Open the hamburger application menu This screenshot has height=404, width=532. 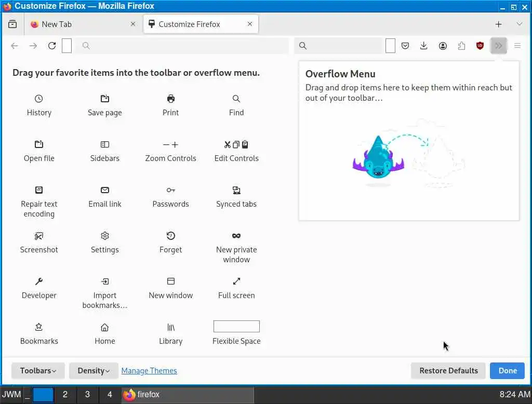click(517, 46)
